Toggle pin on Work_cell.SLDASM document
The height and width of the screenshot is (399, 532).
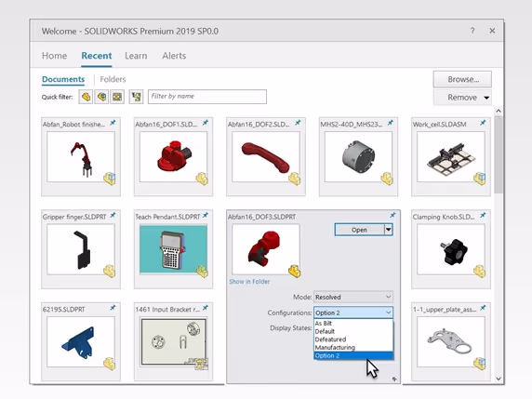click(483, 123)
